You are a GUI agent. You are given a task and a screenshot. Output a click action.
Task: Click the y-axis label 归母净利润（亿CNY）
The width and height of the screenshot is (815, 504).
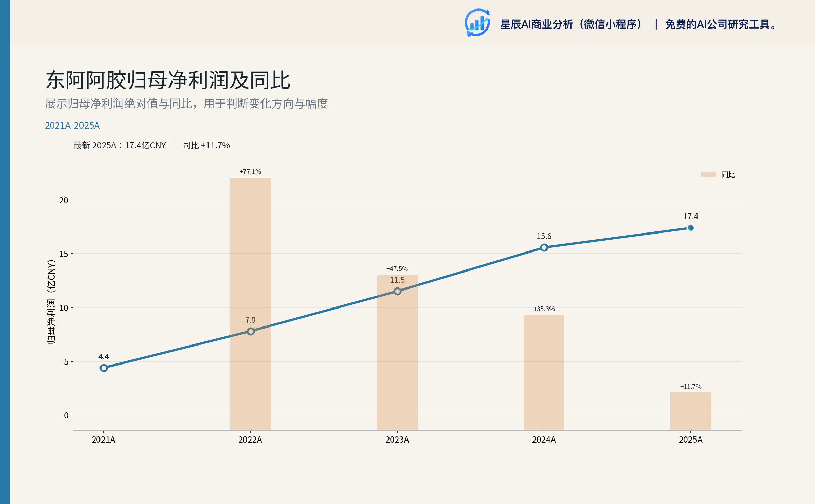click(51, 302)
